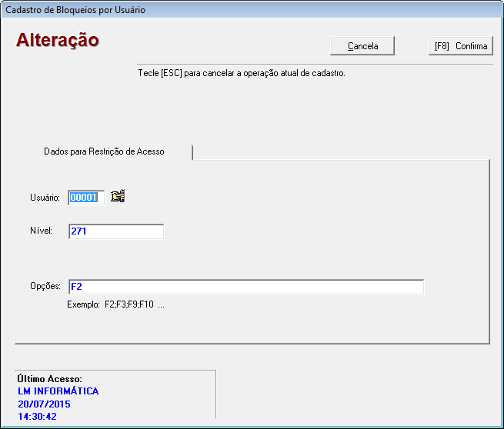This screenshot has height=429, width=504.
Task: Open the user lookup icon beside Usuário
Action: [x=118, y=197]
